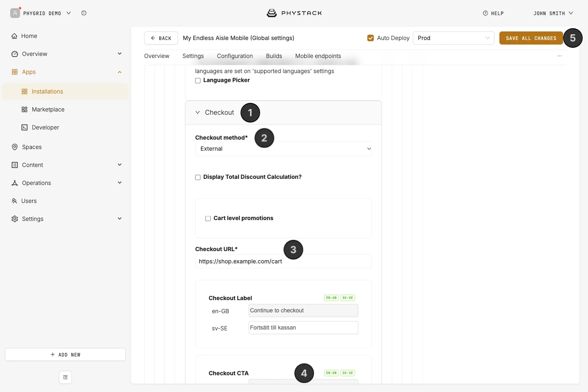The width and height of the screenshot is (588, 392).
Task: Click the collapse sidebar icon at bottom
Action: 65,377
